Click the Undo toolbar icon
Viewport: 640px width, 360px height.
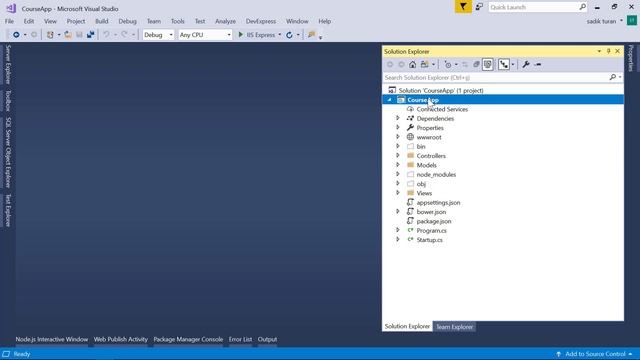pos(106,35)
